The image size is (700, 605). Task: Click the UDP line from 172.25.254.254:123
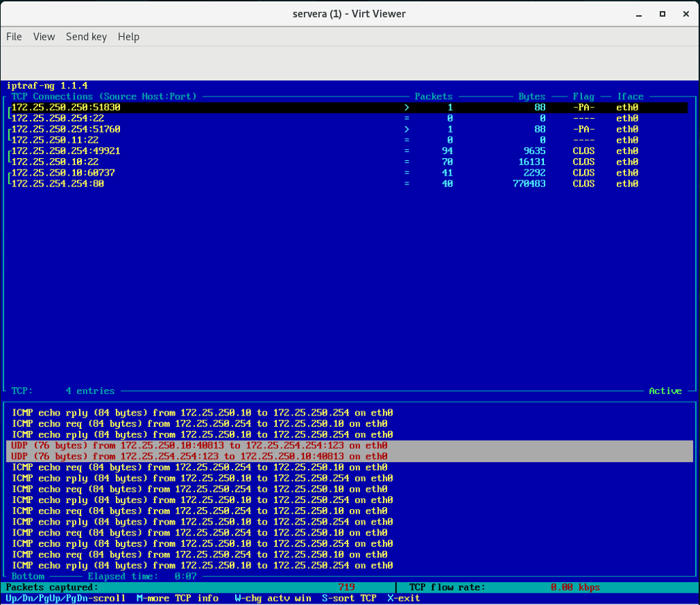(x=350, y=457)
